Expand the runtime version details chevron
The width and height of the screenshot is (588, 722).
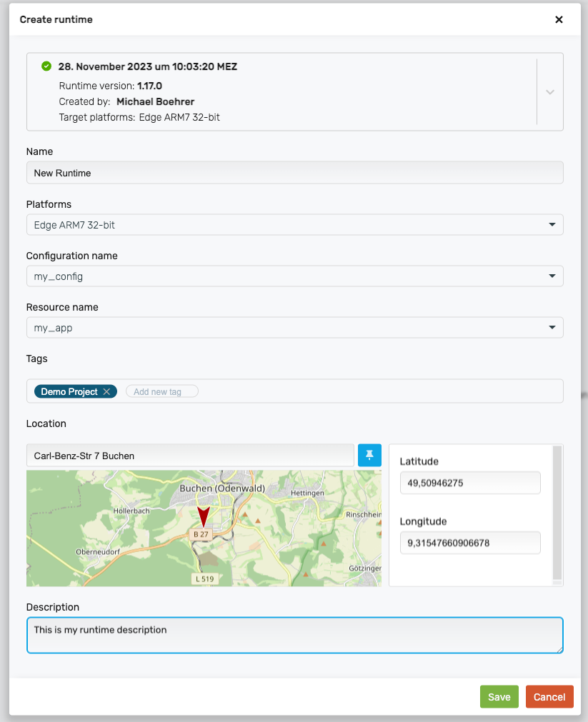[x=549, y=92]
